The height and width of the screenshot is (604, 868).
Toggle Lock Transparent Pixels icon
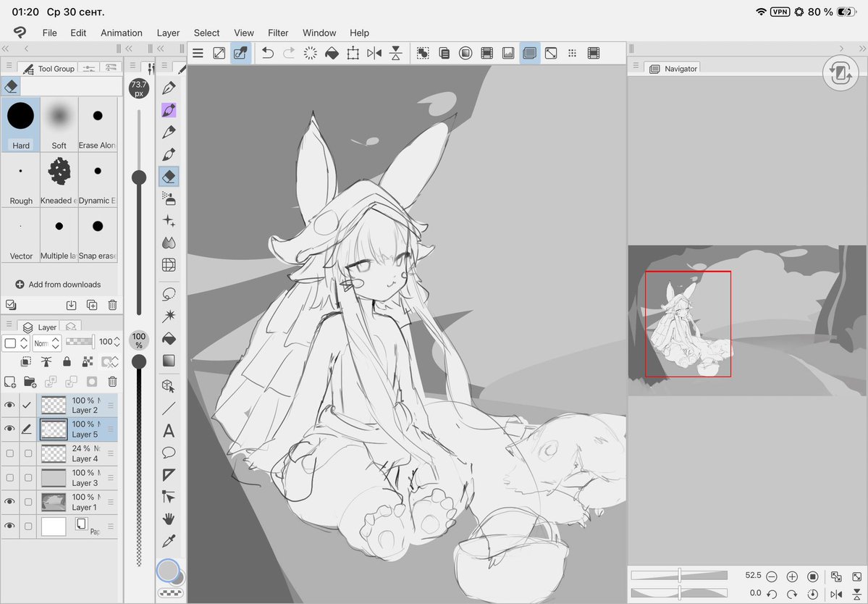click(88, 361)
